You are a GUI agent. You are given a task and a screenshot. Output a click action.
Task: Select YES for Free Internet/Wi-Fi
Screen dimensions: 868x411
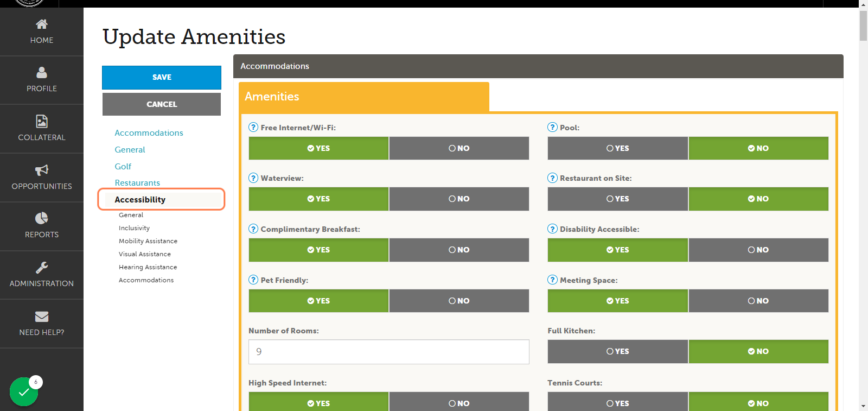(318, 148)
